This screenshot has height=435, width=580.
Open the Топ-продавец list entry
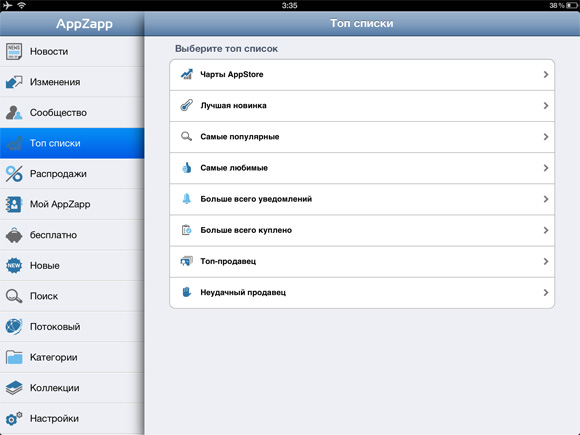(x=362, y=262)
